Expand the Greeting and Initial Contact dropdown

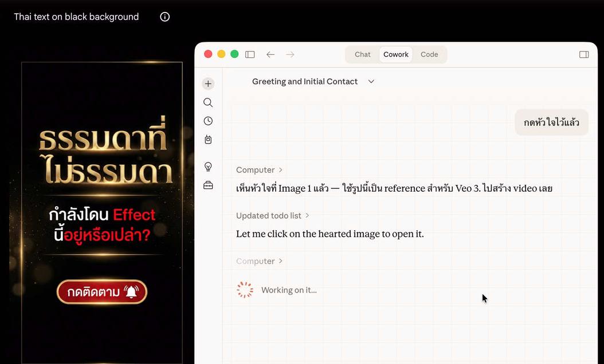click(x=371, y=81)
